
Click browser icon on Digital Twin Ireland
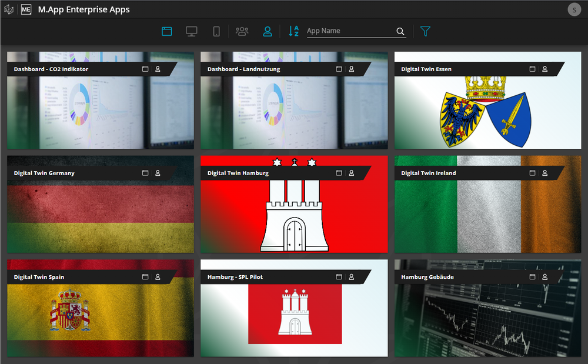click(532, 173)
